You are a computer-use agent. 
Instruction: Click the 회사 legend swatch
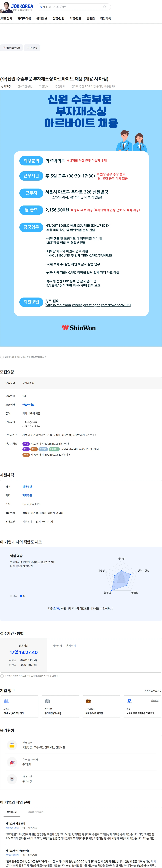(x=11, y=596)
